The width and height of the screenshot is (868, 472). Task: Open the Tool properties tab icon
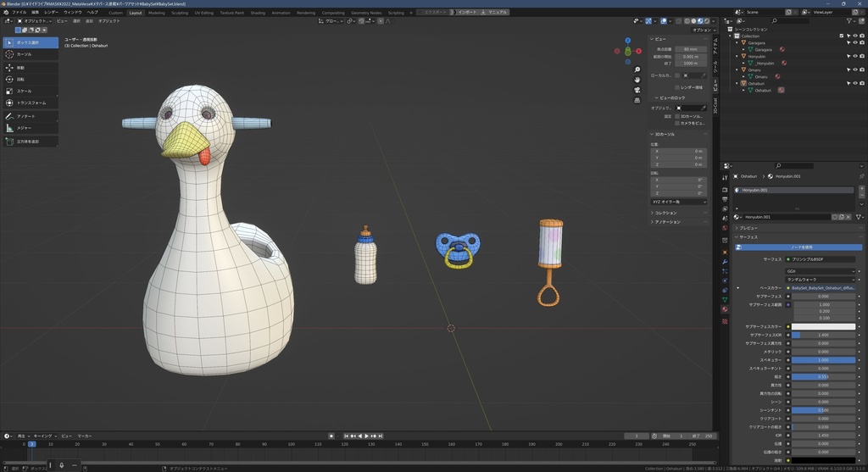[x=725, y=178]
